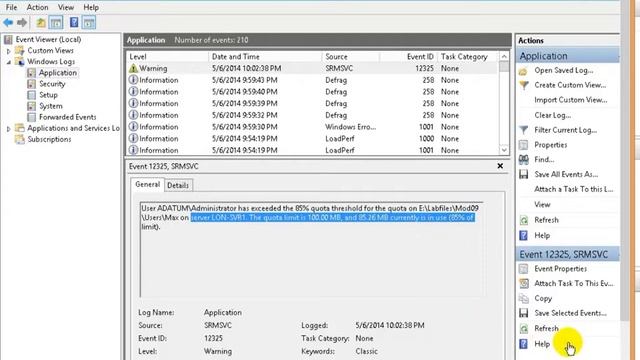The width and height of the screenshot is (640, 360).
Task: Select Defrag event at 9:59:32 PM
Action: 313,115
